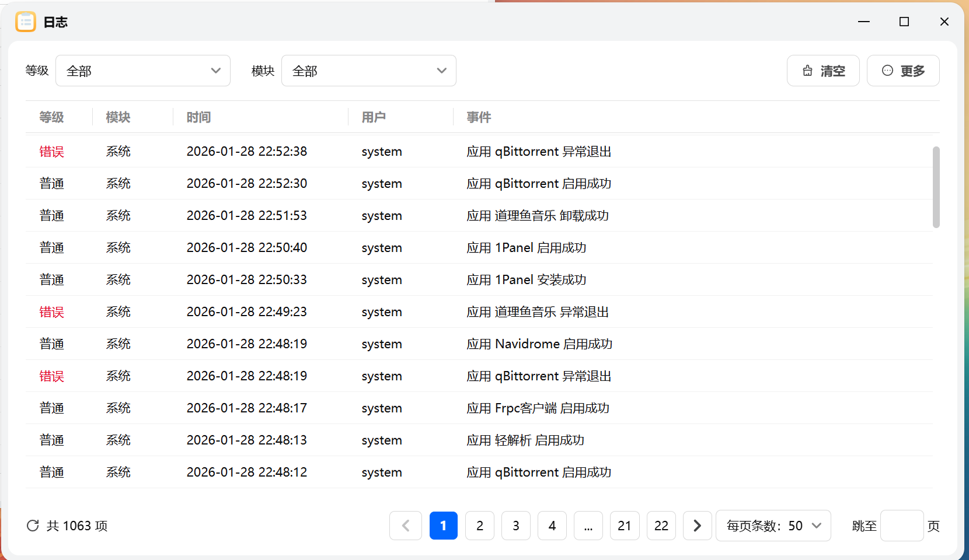
Task: Open the 模块 module dropdown
Action: click(x=369, y=71)
